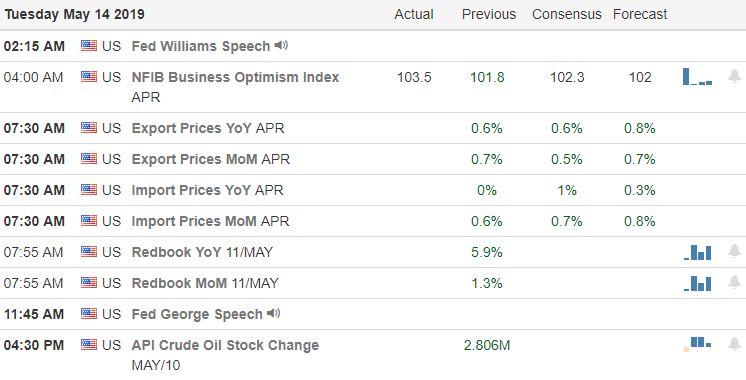746x380 pixels.
Task: Enable alert bell for API Crude Oil Stock Change
Action: point(734,344)
